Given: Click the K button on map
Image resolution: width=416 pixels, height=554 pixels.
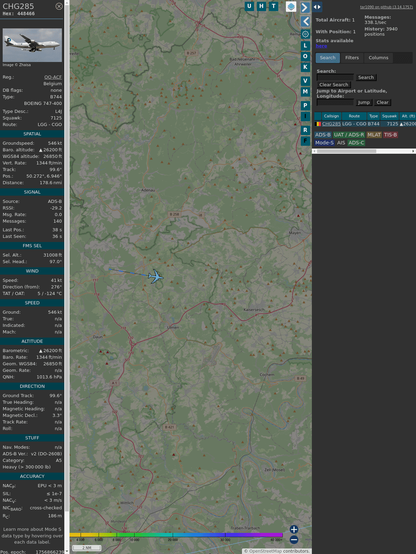Looking at the screenshot, I should pos(305,67).
